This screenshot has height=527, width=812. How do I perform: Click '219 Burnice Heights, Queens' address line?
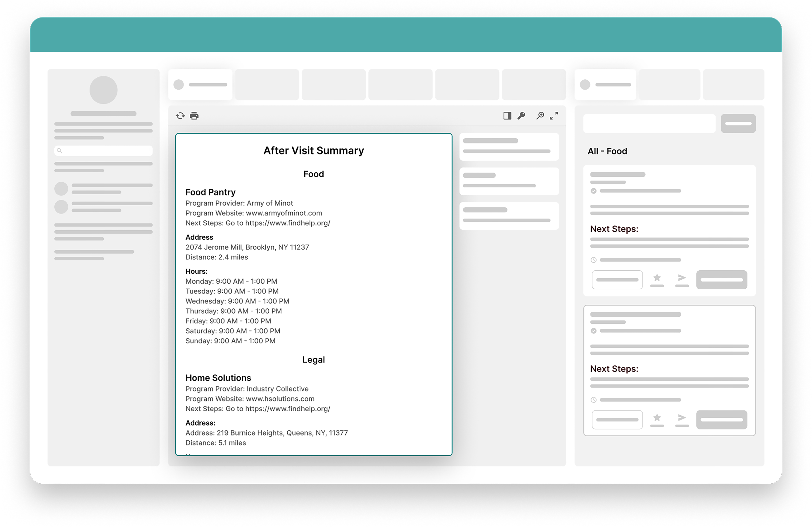(267, 433)
